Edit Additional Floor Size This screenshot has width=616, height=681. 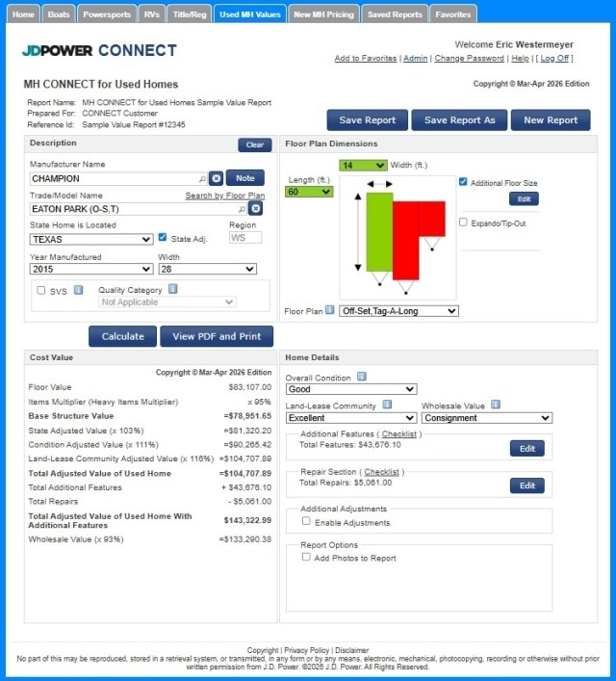click(x=524, y=198)
